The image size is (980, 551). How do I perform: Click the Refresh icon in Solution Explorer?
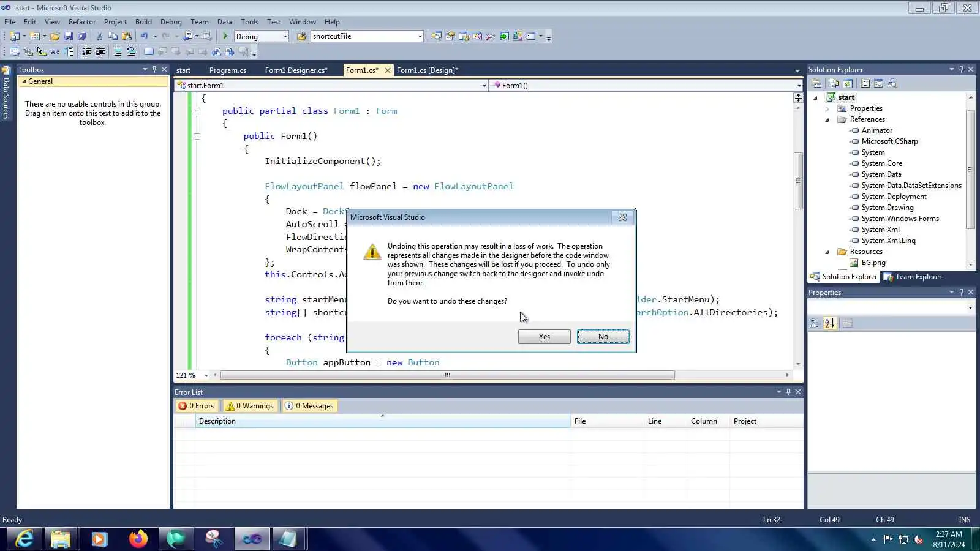pos(848,83)
